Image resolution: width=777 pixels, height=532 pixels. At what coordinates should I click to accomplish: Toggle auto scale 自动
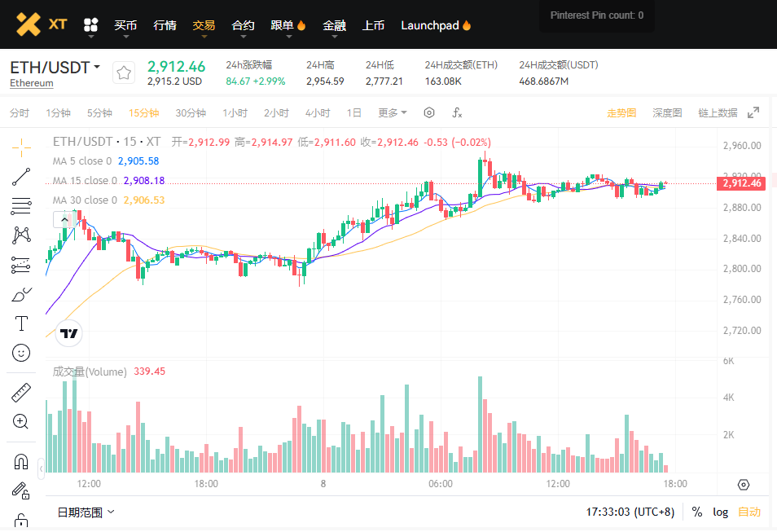pyautogui.click(x=748, y=512)
